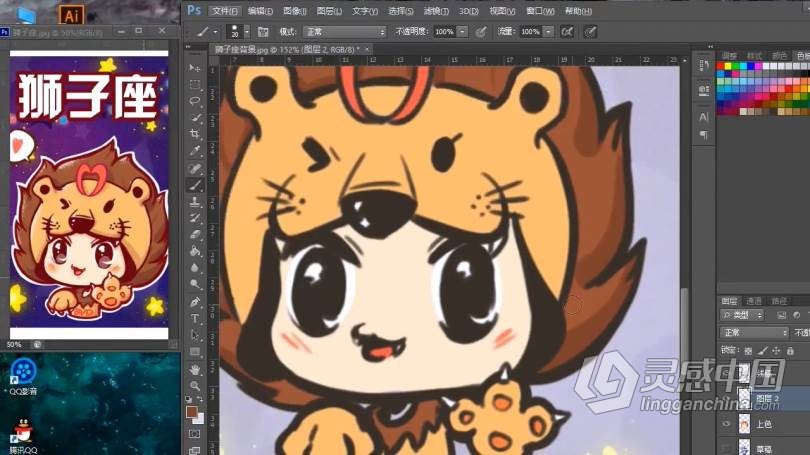Viewport: 810px width, 455px height.
Task: Click the foreground color swatch
Action: 192,412
